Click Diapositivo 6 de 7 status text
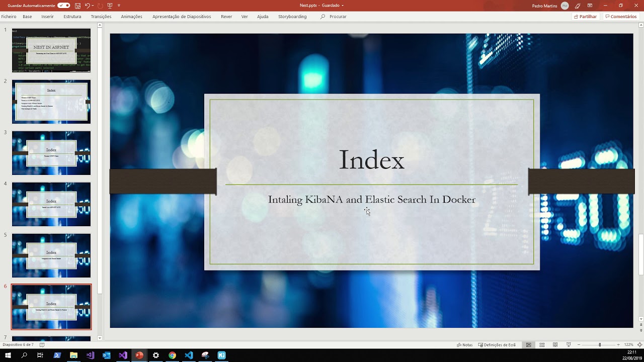The image size is (644, 362). point(18,345)
